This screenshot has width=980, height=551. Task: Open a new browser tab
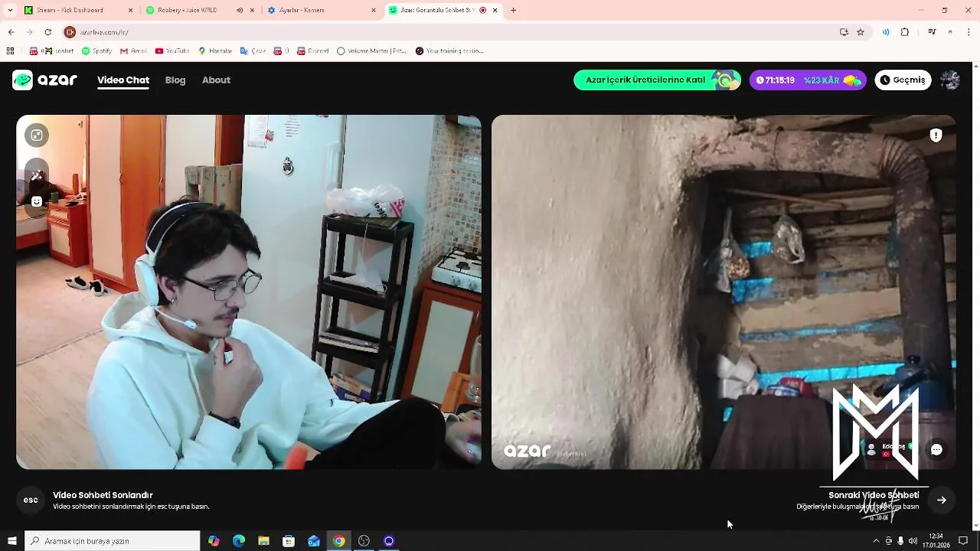(x=513, y=10)
